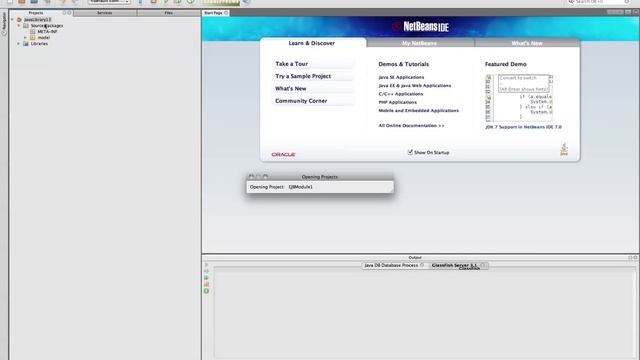Image resolution: width=640 pixels, height=360 pixels.
Task: Click Try a Sample Project
Action: (x=313, y=76)
